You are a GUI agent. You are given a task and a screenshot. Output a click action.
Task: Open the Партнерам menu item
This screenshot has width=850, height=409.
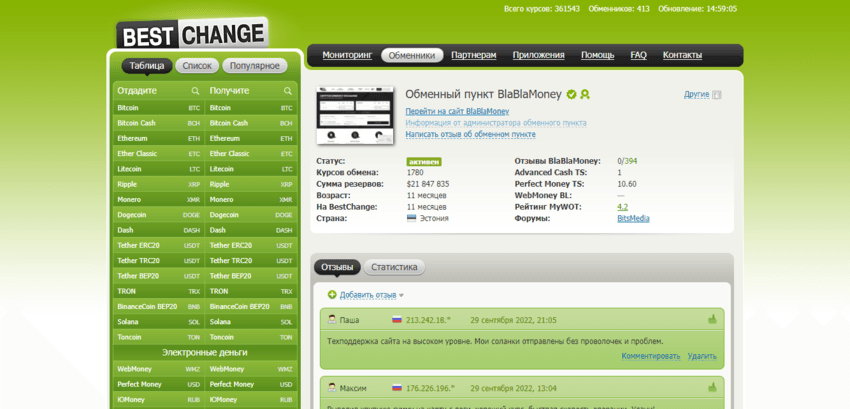[x=473, y=55]
